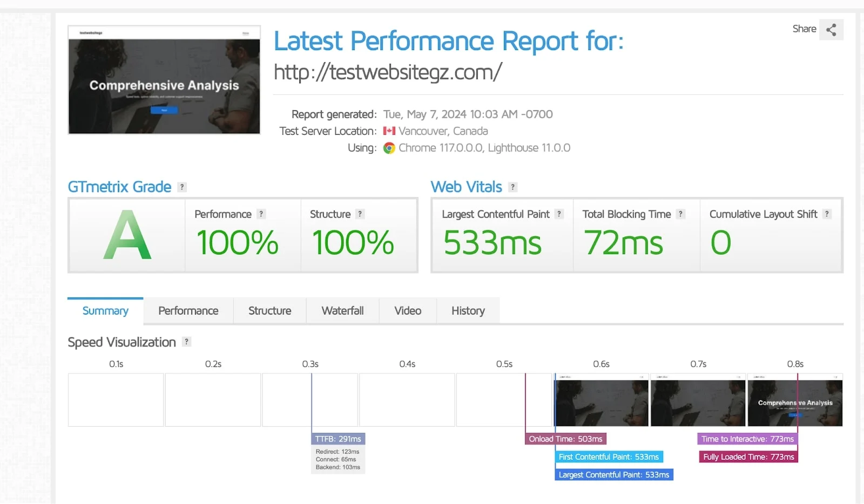Select the Fully Loaded Time marker
This screenshot has width=864, height=504.
point(748,457)
